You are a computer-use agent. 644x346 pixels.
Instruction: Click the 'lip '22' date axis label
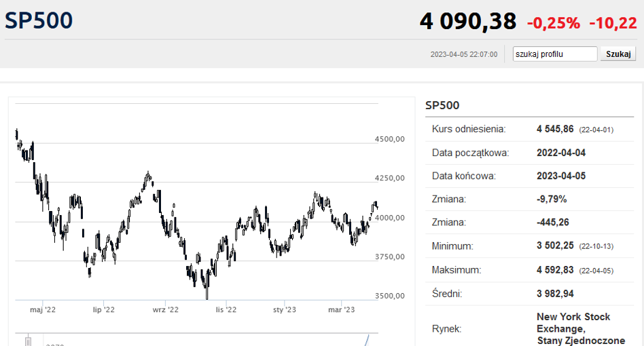(x=104, y=310)
